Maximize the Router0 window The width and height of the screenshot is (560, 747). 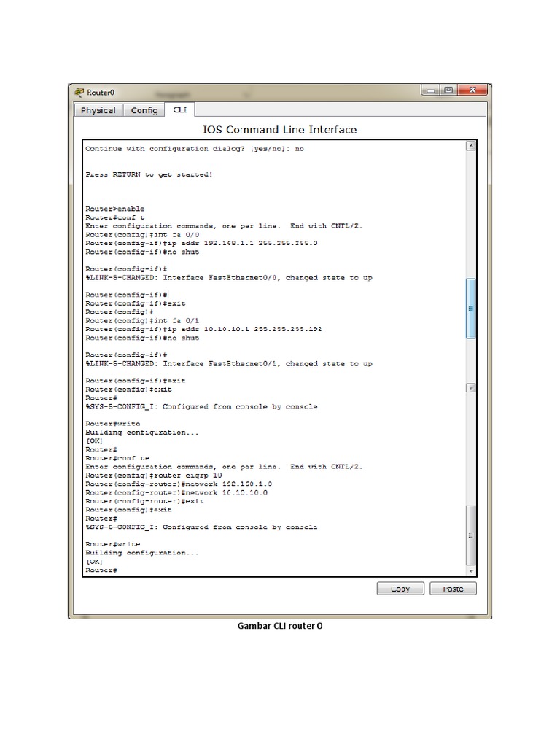click(x=448, y=90)
